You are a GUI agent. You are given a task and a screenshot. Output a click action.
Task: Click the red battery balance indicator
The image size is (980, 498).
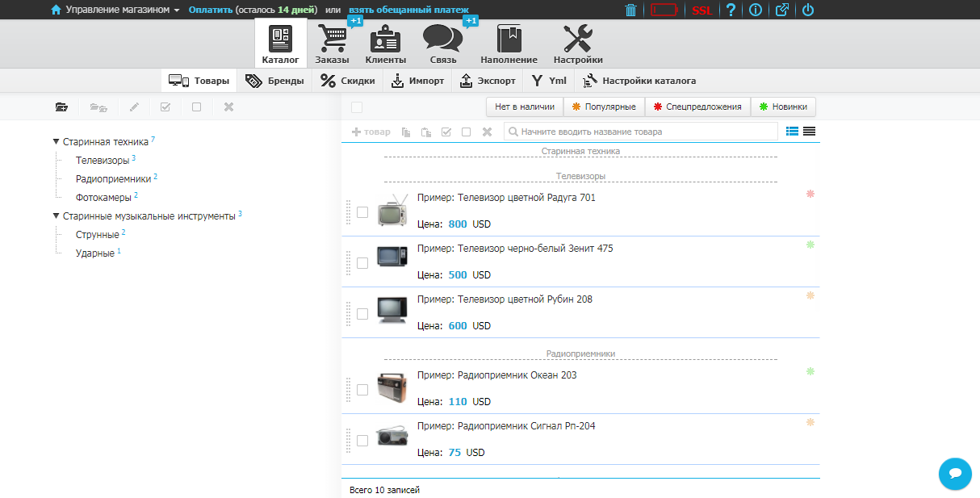(x=666, y=10)
